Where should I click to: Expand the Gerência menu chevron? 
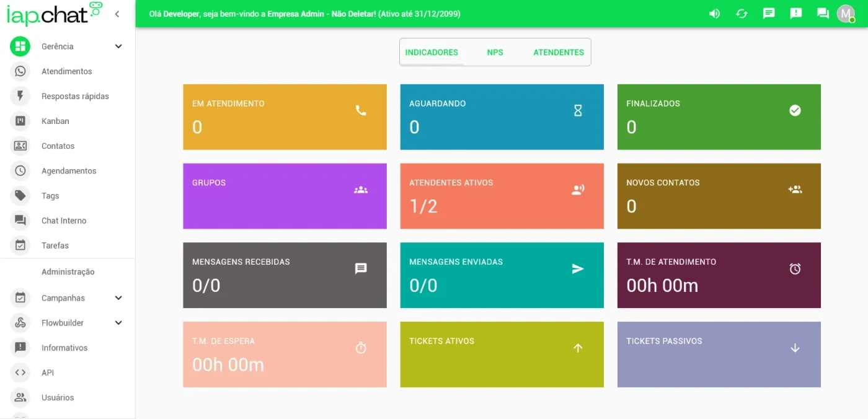coord(118,46)
